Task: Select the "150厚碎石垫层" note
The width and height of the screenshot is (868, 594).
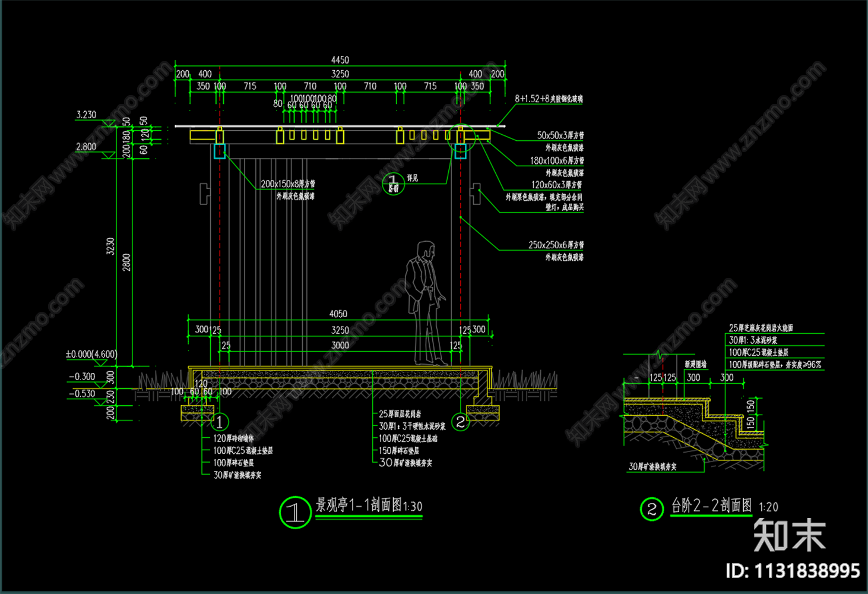Action: pos(399,451)
